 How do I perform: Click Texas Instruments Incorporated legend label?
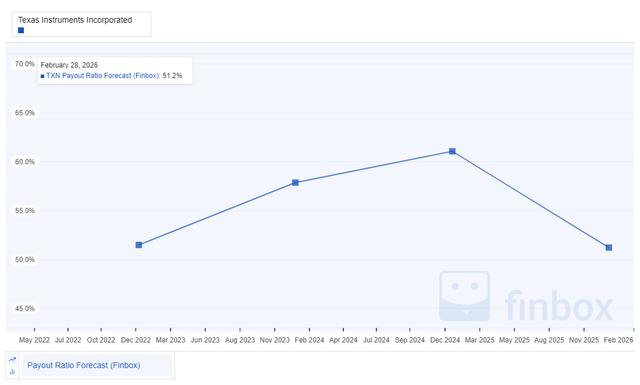tap(75, 20)
